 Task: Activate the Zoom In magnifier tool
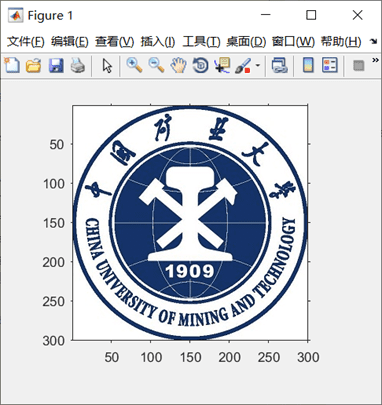[x=134, y=65]
